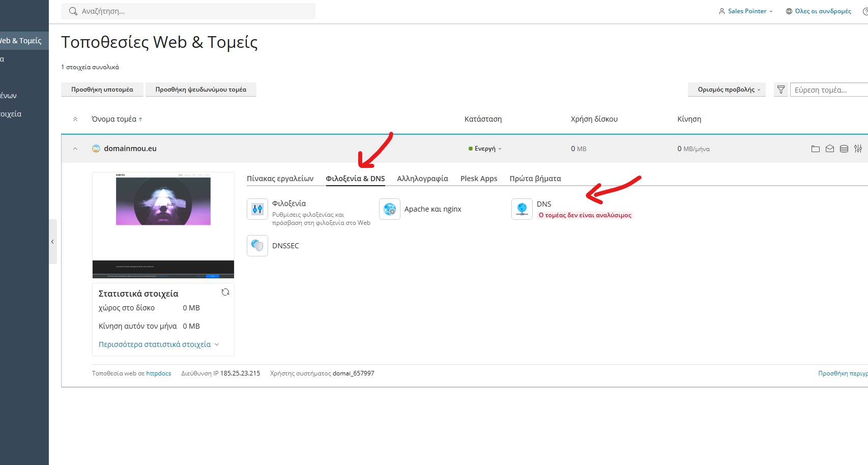This screenshot has height=465, width=868.
Task: Open the httpdocs link
Action: point(159,373)
